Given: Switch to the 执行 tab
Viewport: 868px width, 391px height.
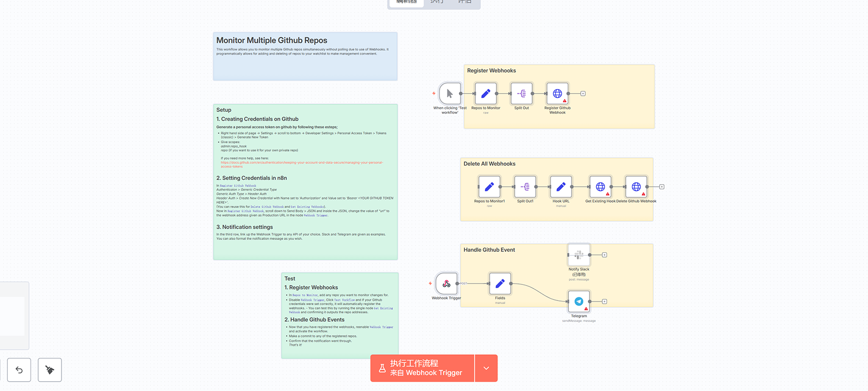Looking at the screenshot, I should coord(437,2).
